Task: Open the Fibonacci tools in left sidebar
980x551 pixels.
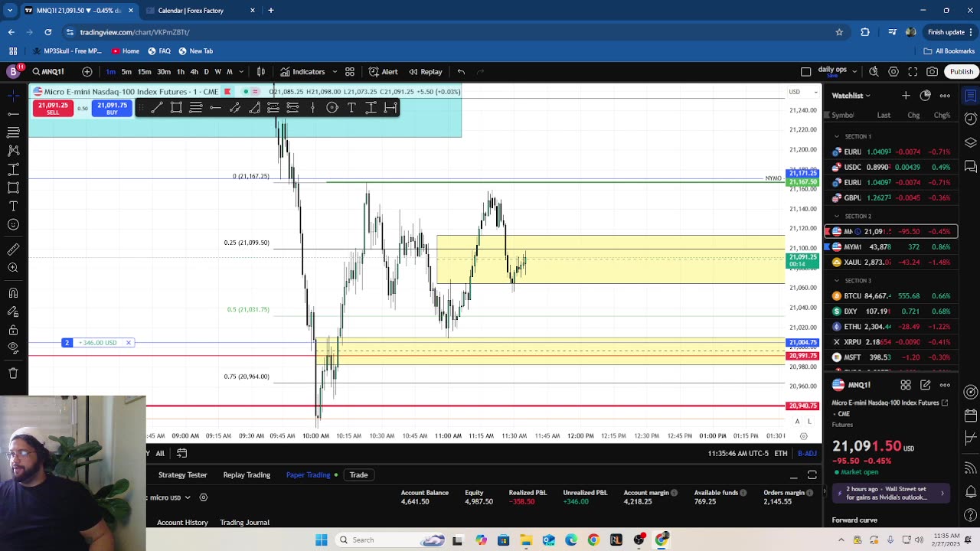Action: pyautogui.click(x=13, y=132)
